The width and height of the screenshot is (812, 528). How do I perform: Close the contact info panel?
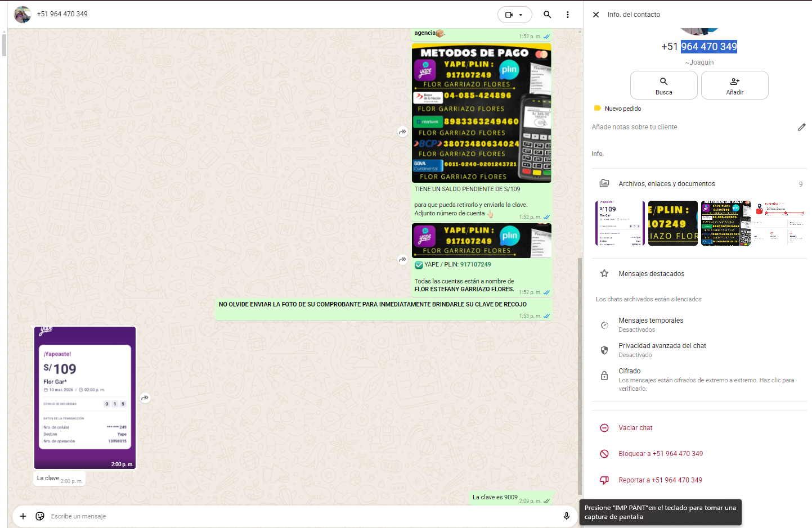[596, 15]
